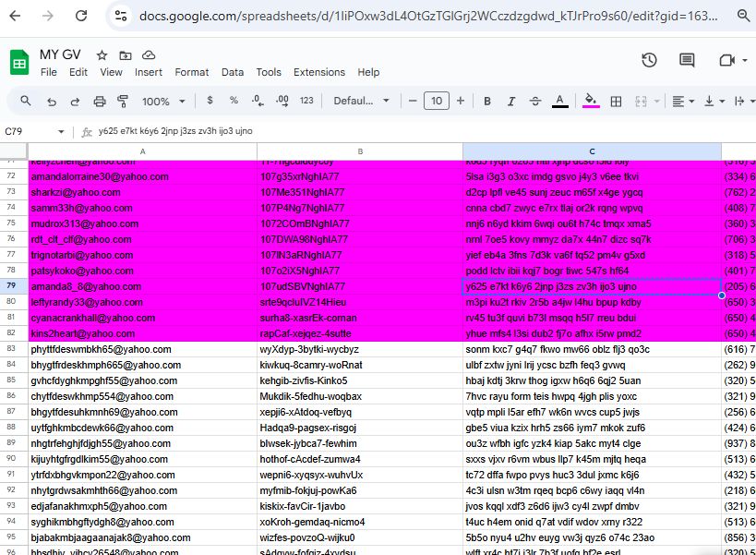
Task: Toggle italic formatting
Action: pos(511,102)
